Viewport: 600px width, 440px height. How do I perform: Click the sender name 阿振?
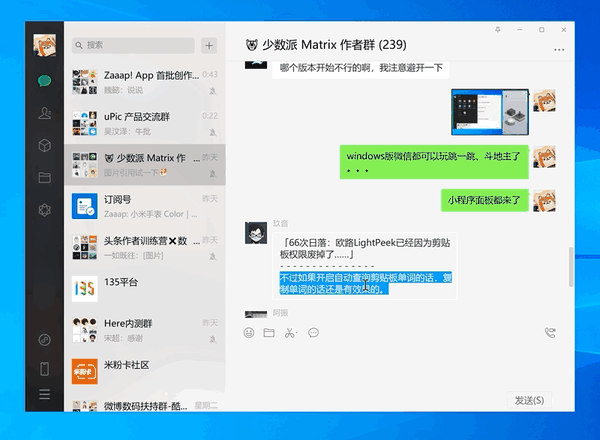tap(280, 313)
